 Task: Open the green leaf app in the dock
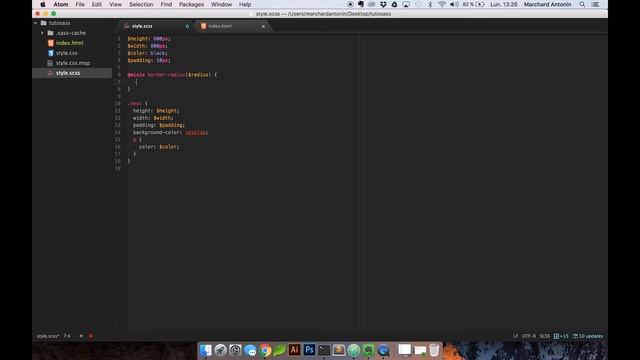pos(280,350)
